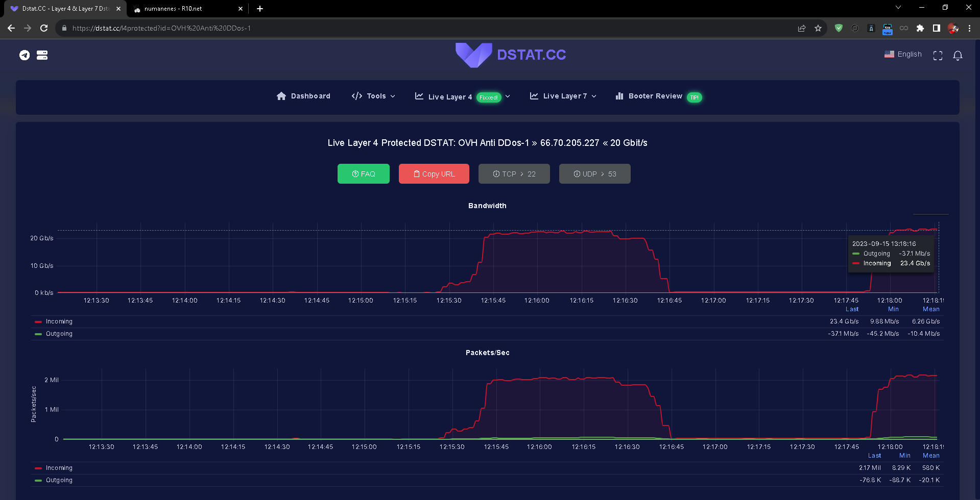Open the browser Extensions puzzle menu
Screen dimensions: 980x500
point(920,28)
